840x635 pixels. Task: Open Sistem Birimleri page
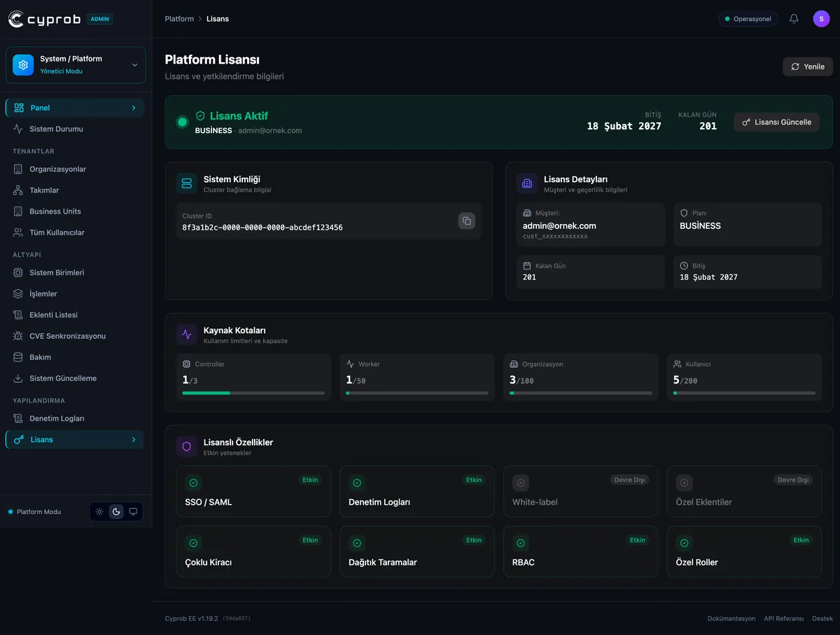(x=76, y=272)
